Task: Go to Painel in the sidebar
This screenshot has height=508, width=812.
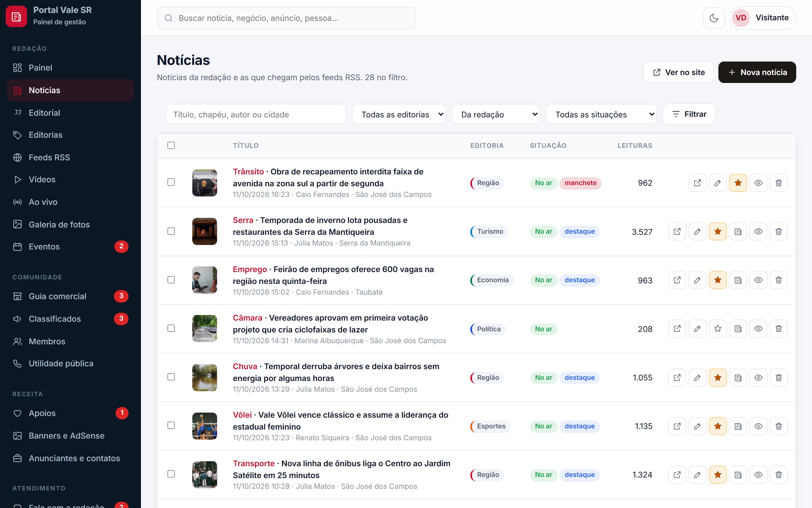Action: (x=70, y=67)
